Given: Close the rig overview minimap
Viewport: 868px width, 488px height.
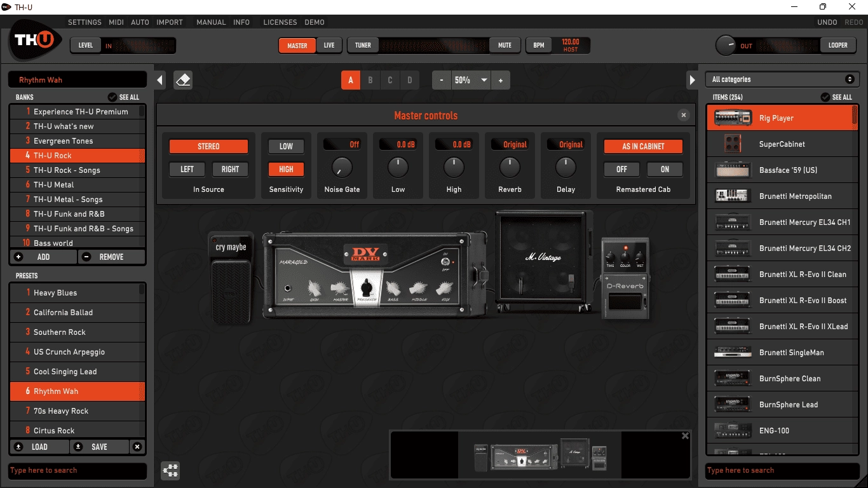Looking at the screenshot, I should pos(685,436).
